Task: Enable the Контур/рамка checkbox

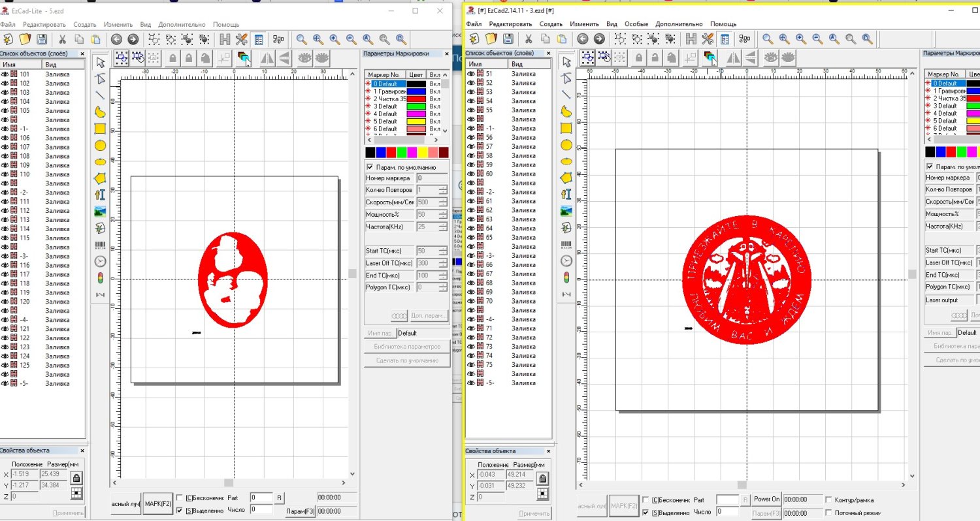Action: click(x=830, y=500)
